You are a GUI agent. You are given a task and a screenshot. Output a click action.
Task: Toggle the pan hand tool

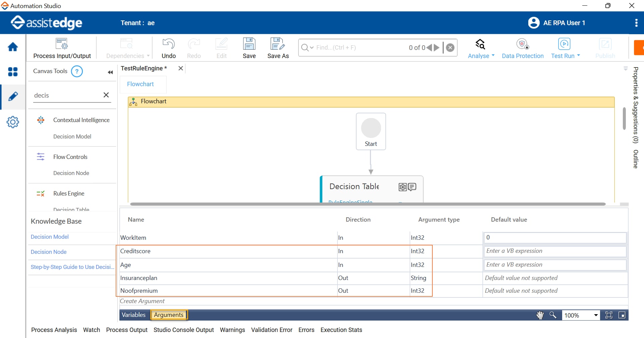[540, 315]
